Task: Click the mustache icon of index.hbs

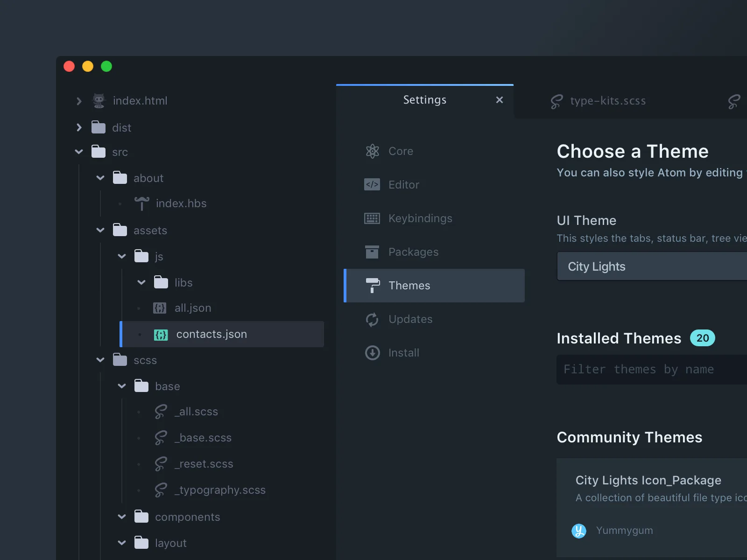Action: coord(142,203)
